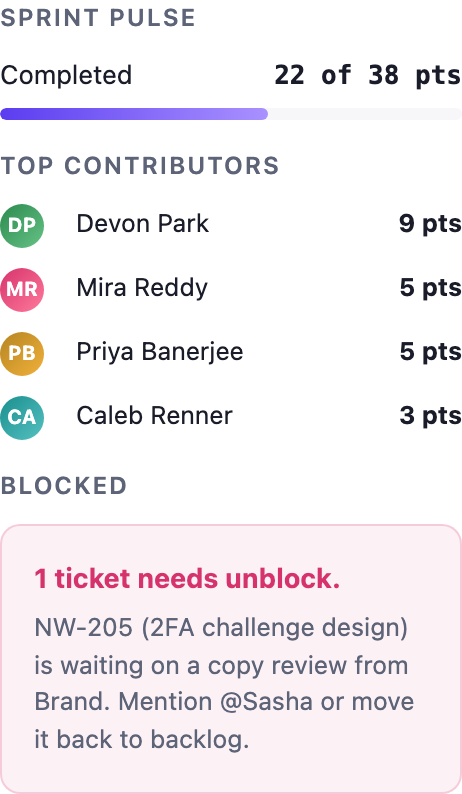Viewport: 462px width, 794px height.
Task: Select the Mira Reddy contributor name
Action: tap(142, 288)
